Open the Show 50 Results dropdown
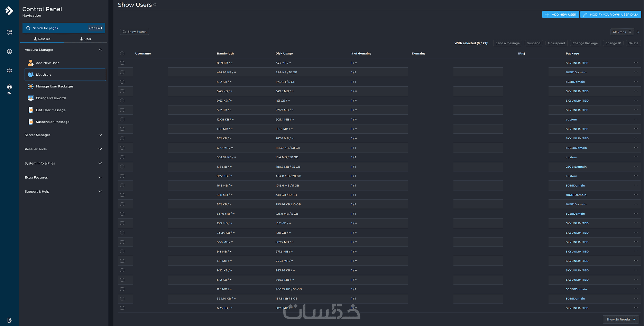This screenshot has height=326, width=644. pyautogui.click(x=621, y=319)
